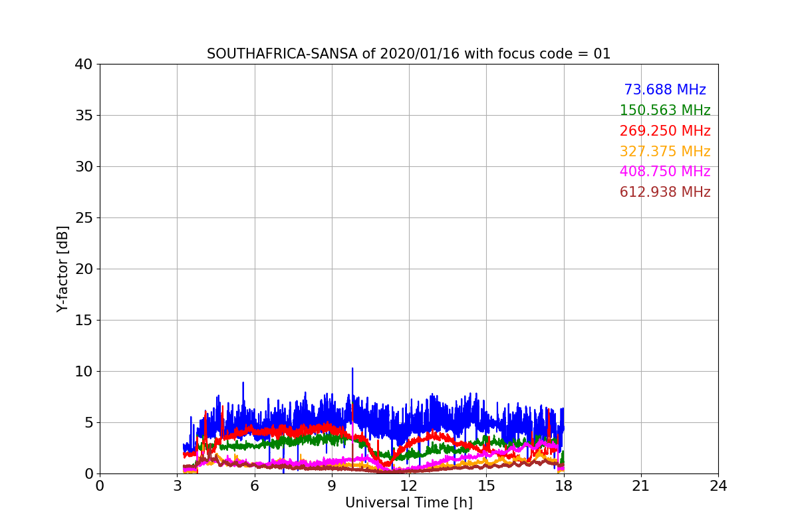Click the x-axis tick label 18
Image resolution: width=798 pixels, height=532 pixels.
(564, 486)
